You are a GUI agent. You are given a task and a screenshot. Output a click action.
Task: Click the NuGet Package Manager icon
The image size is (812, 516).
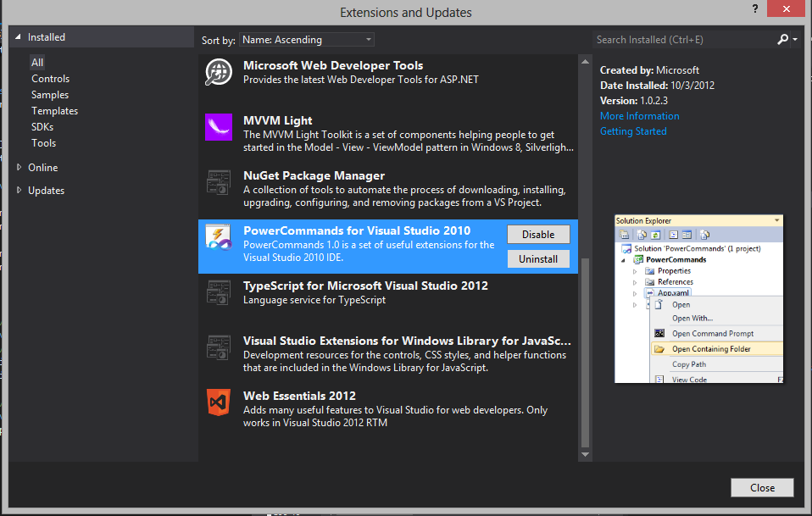(x=219, y=182)
